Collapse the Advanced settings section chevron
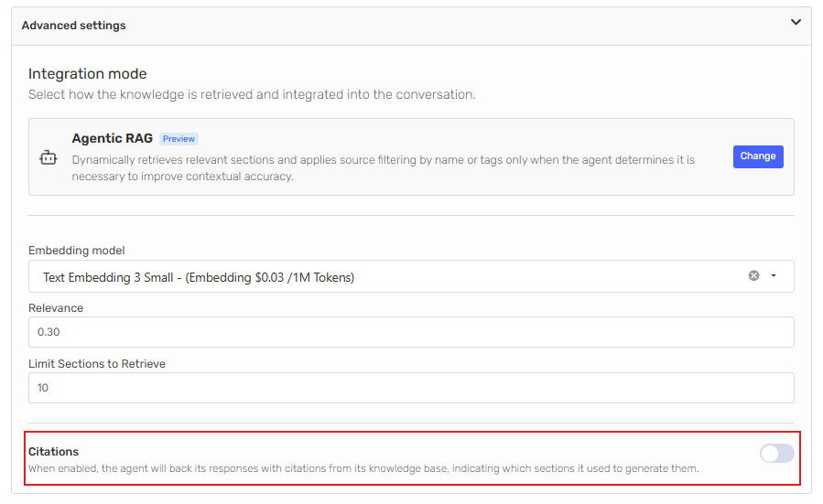The height and width of the screenshot is (504, 823). coord(796,23)
